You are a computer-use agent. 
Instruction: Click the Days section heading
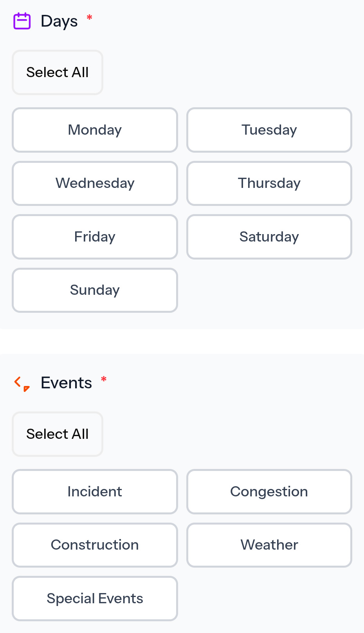pos(59,21)
